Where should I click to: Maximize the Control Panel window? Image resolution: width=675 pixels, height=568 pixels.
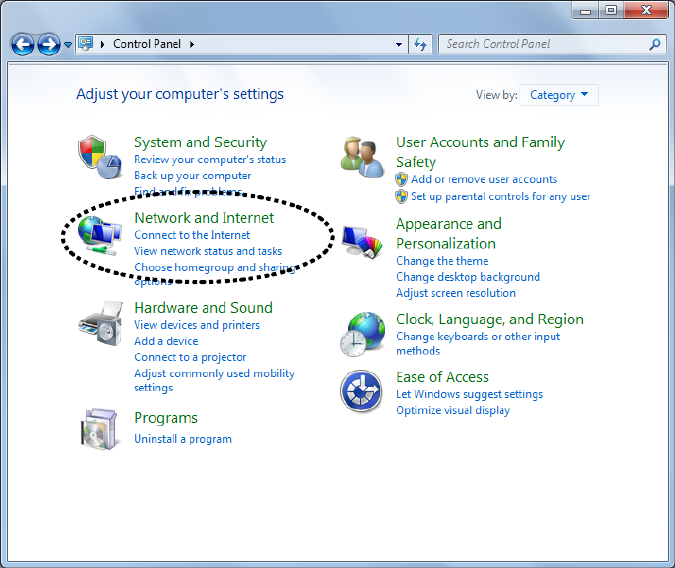[611, 10]
